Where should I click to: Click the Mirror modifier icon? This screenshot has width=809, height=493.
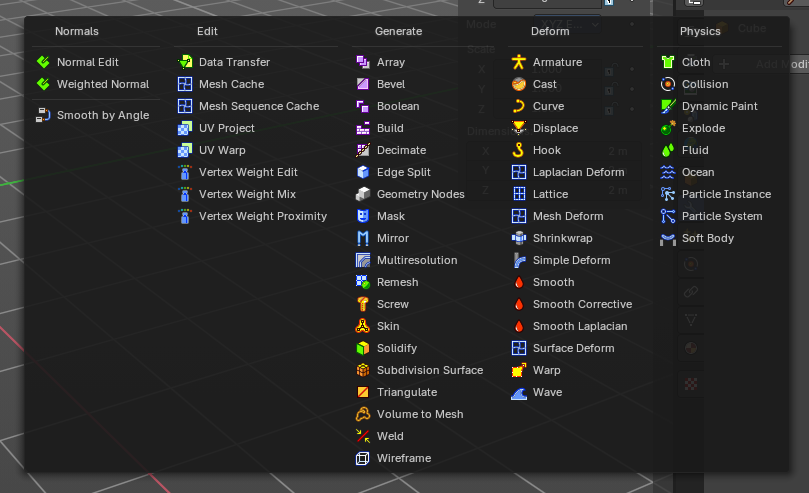click(x=363, y=238)
